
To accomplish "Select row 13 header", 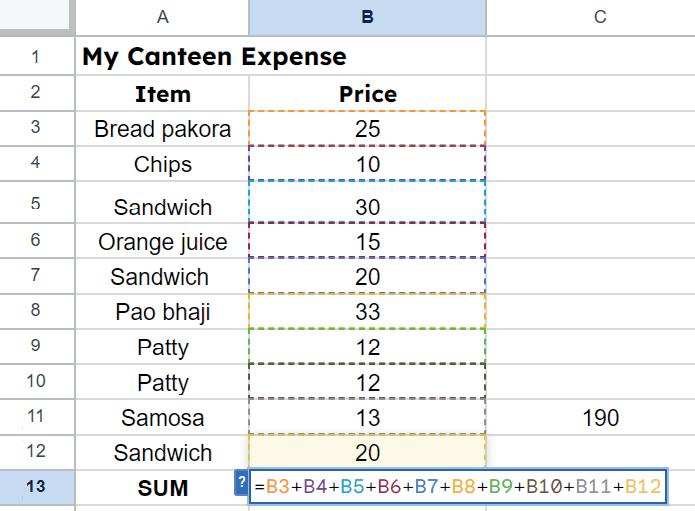I will click(36, 488).
